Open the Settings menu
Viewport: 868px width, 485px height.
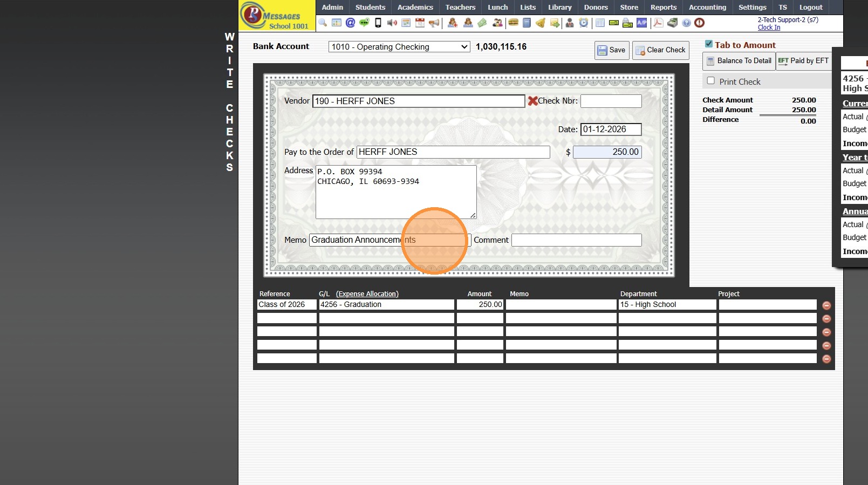point(753,8)
